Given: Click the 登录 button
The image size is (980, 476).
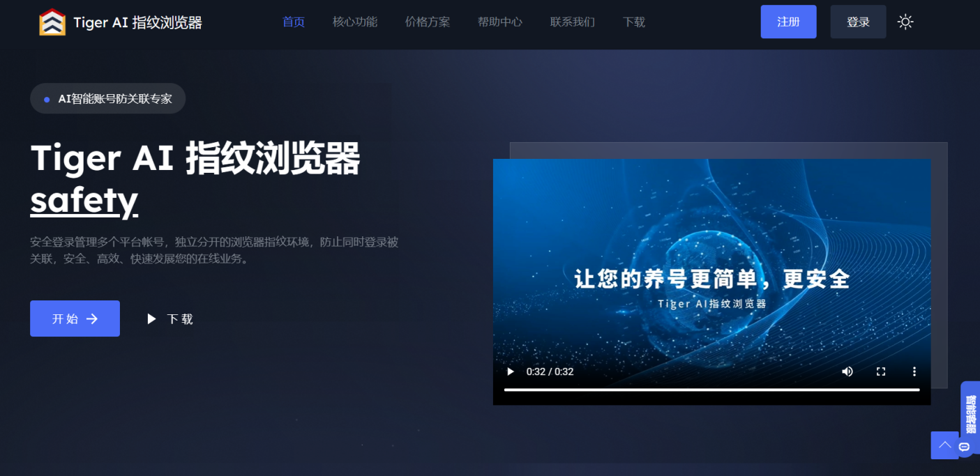Looking at the screenshot, I should click(x=858, y=22).
